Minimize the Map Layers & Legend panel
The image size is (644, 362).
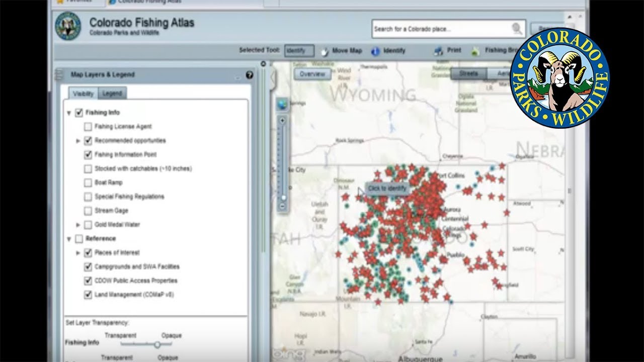coord(237,77)
